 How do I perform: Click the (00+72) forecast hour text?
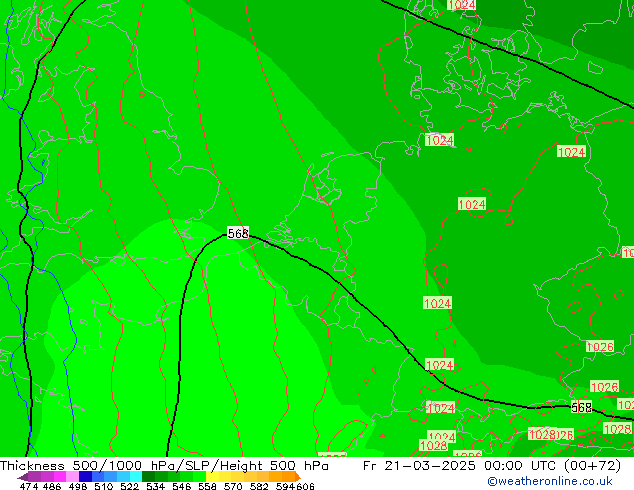[592, 466]
